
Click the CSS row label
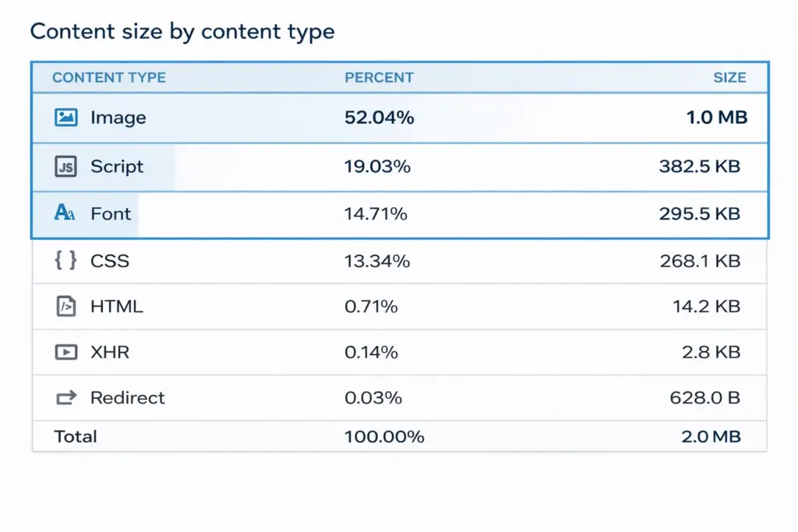tap(110, 260)
